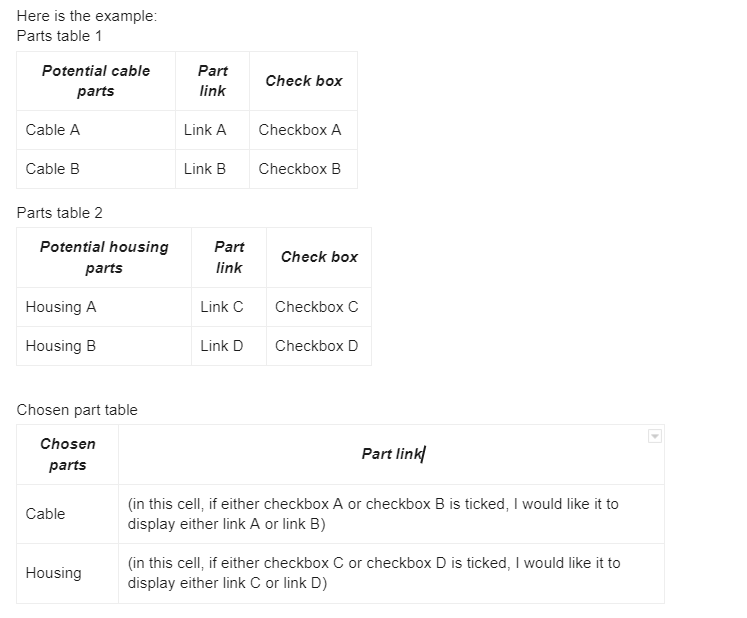Image resolution: width=747 pixels, height=618 pixels.
Task: Click the 'Link D' cell
Action: [x=229, y=346]
